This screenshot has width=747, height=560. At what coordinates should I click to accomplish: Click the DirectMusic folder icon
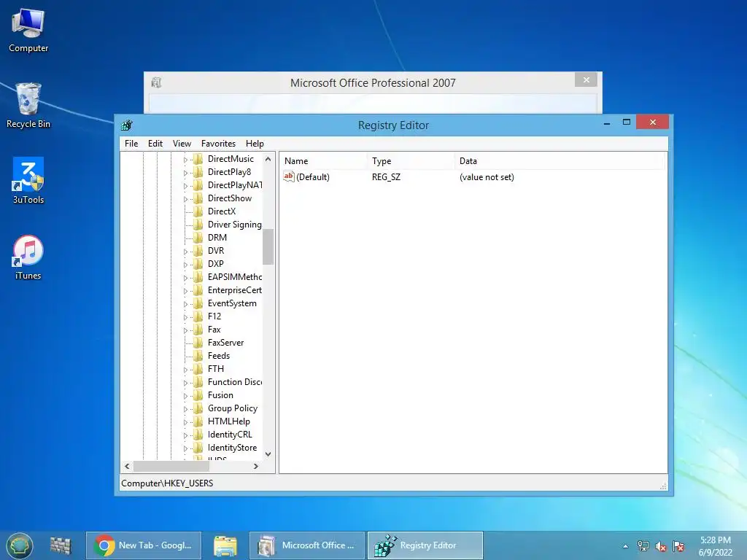(198, 159)
